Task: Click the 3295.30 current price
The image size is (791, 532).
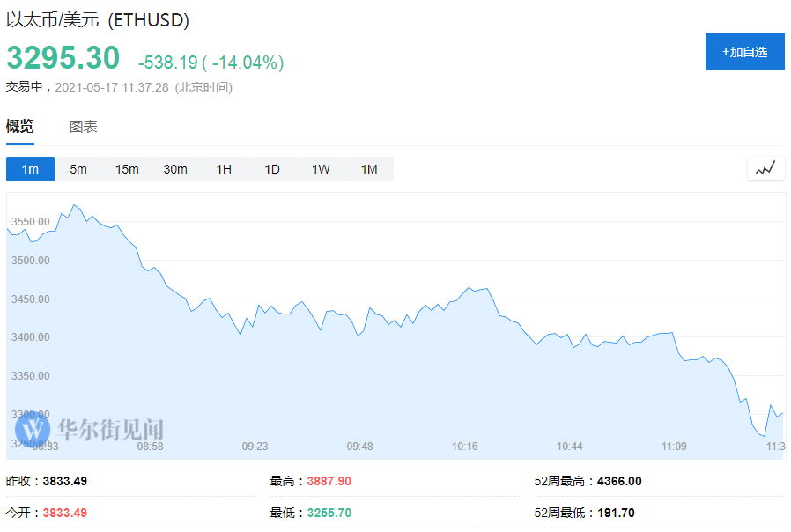Action: coord(63,58)
